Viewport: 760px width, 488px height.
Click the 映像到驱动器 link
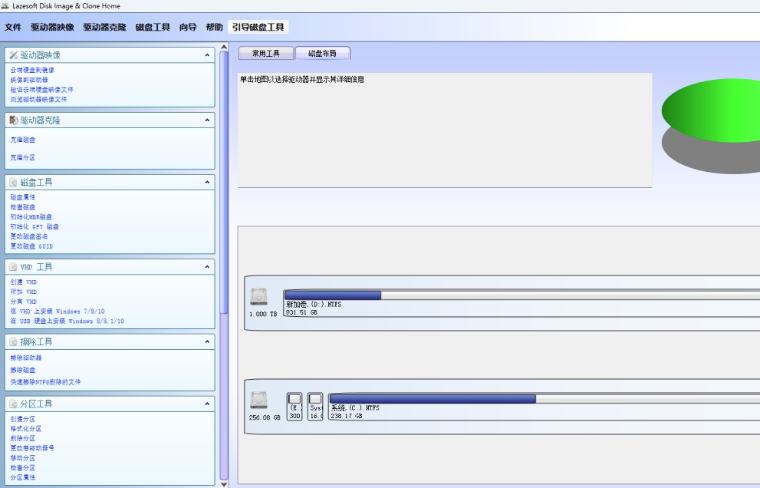(29, 80)
